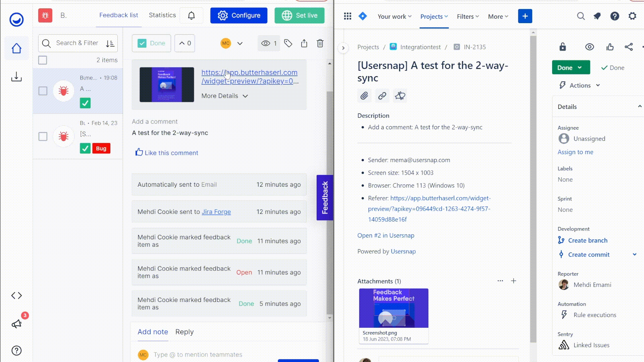Toggle the viewers eye count

tap(269, 43)
